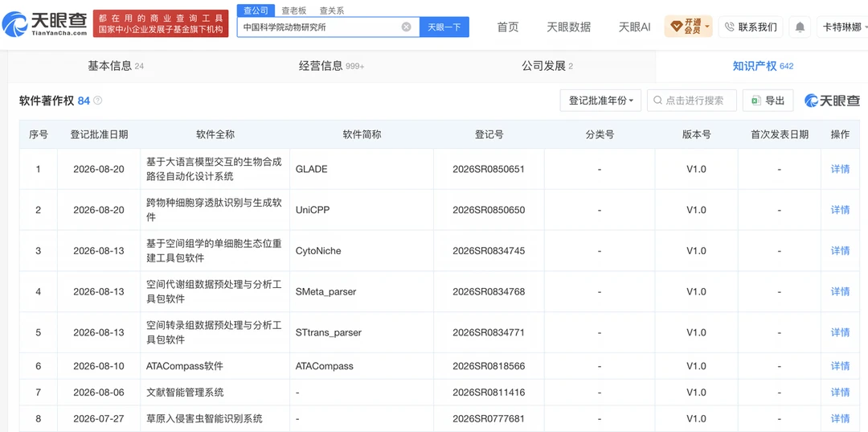868x432 pixels.
Task: Expand the 登记批准年份 filter dropdown
Action: [x=600, y=101]
